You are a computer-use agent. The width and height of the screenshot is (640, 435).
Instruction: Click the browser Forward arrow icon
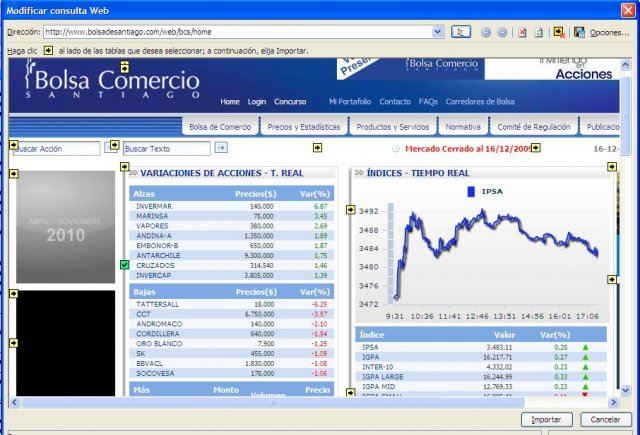coord(502,33)
